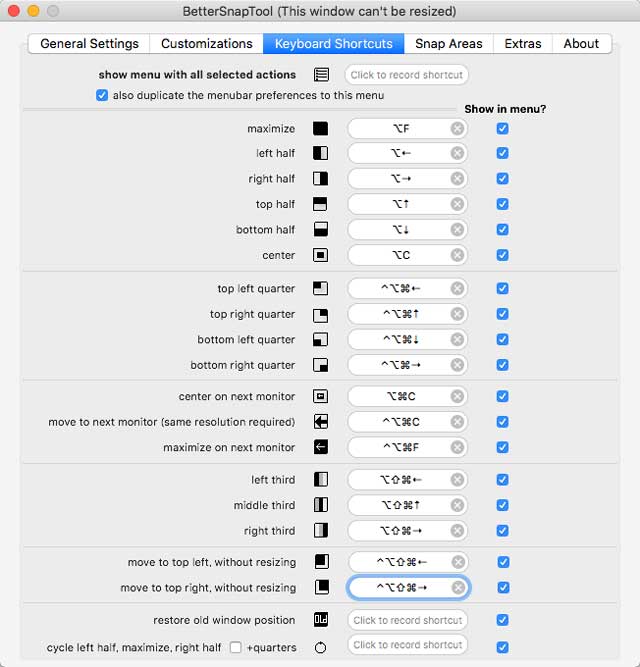This screenshot has width=640, height=667.
Task: Toggle Show in menu for center on next monitor
Action: click(x=502, y=396)
